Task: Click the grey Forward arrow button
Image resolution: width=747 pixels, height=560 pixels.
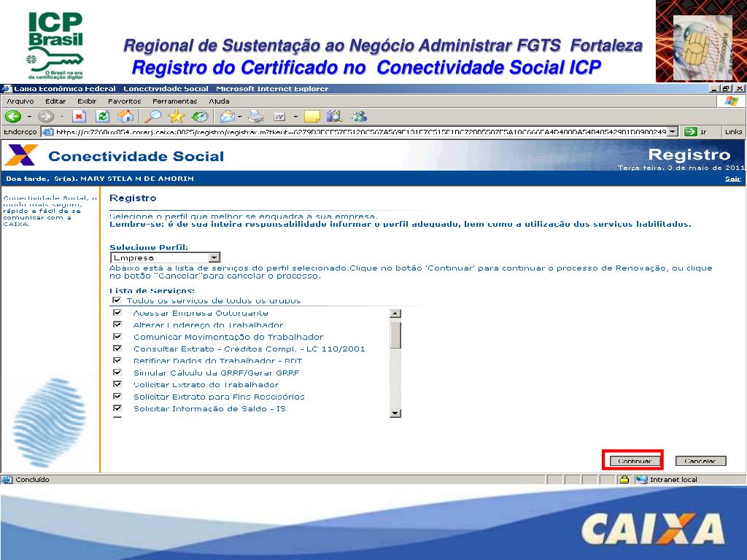Action: (x=46, y=117)
